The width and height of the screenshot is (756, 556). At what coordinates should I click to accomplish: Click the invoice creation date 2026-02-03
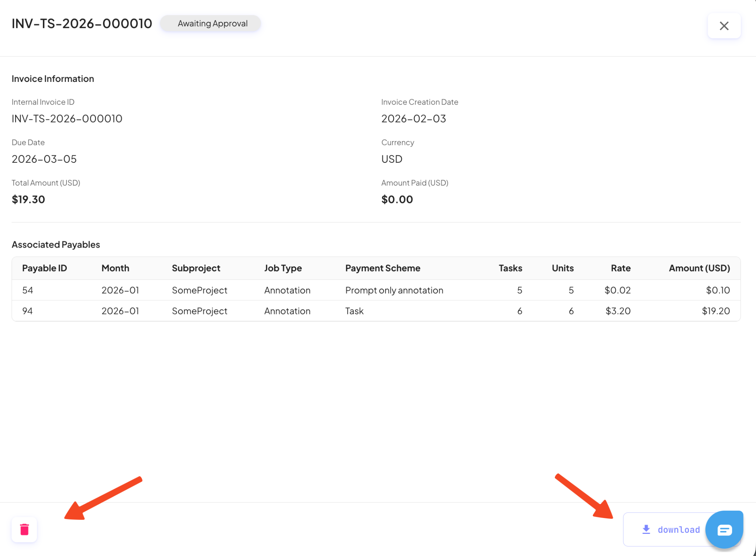tap(414, 118)
